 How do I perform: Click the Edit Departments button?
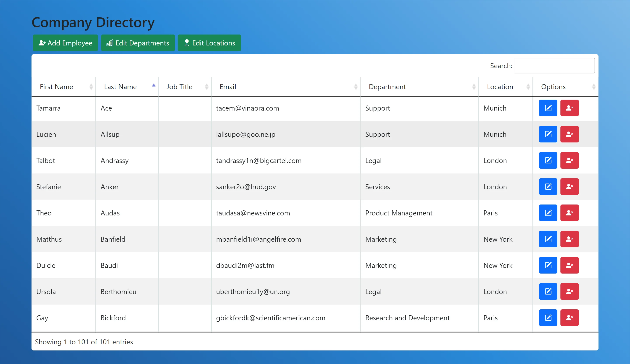[138, 43]
